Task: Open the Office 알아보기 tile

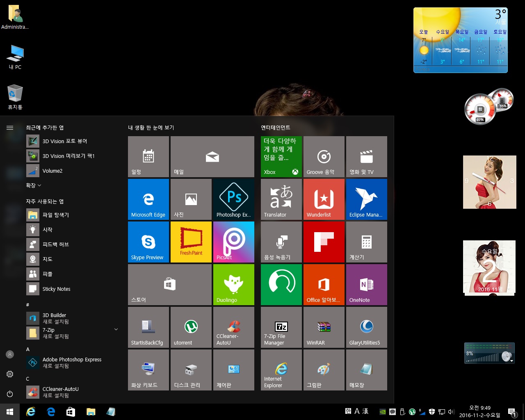Action: tap(324, 285)
